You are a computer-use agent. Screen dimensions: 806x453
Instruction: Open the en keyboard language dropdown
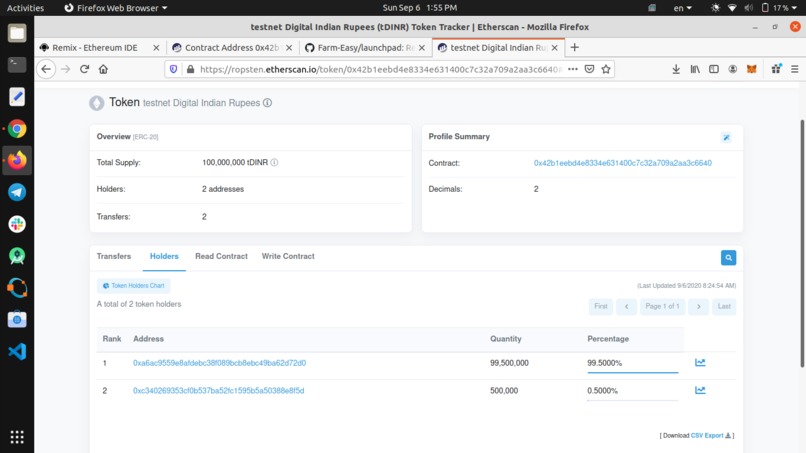(683, 8)
